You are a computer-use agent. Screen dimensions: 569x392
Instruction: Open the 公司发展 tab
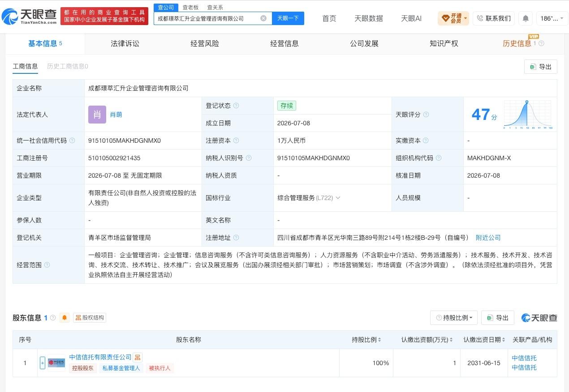click(x=364, y=43)
